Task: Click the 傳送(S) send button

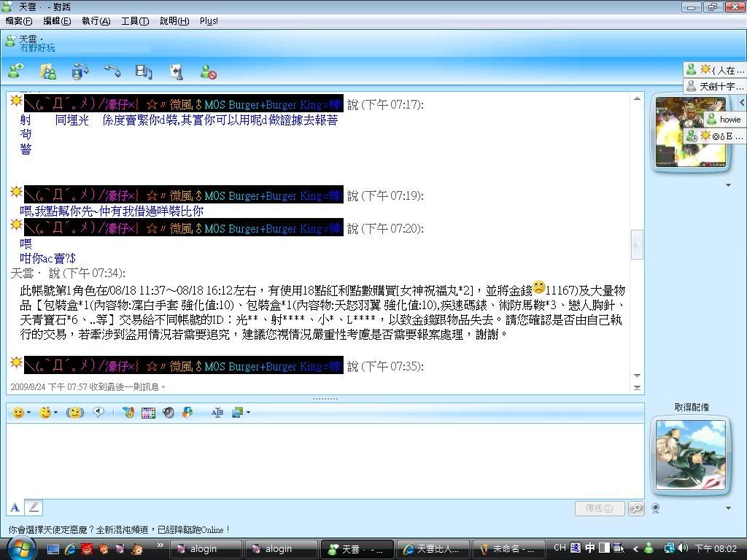Action: 599,508
